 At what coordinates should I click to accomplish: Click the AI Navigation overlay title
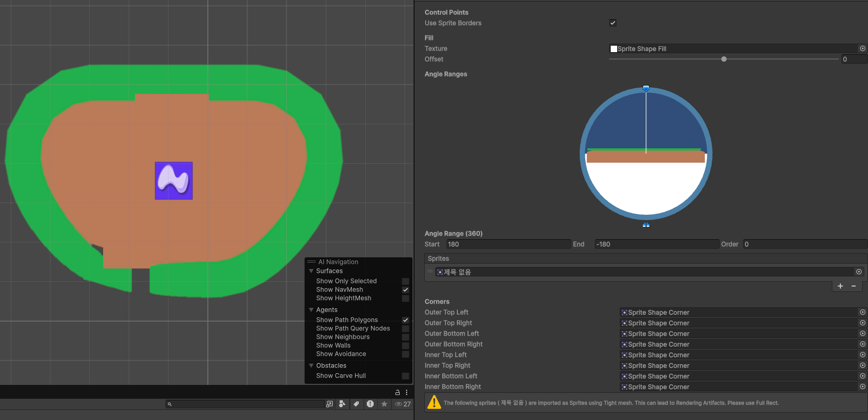point(338,262)
